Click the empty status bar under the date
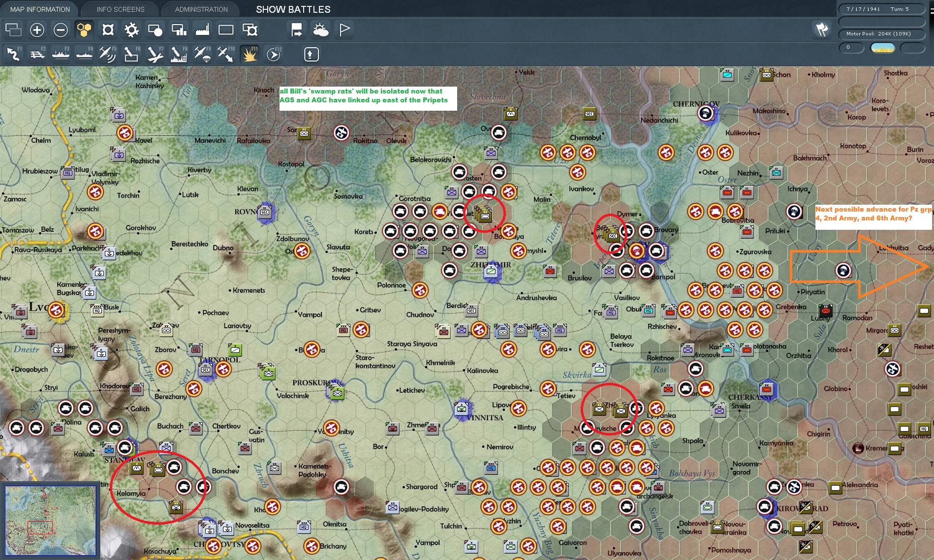This screenshot has height=560, width=934. [881, 22]
